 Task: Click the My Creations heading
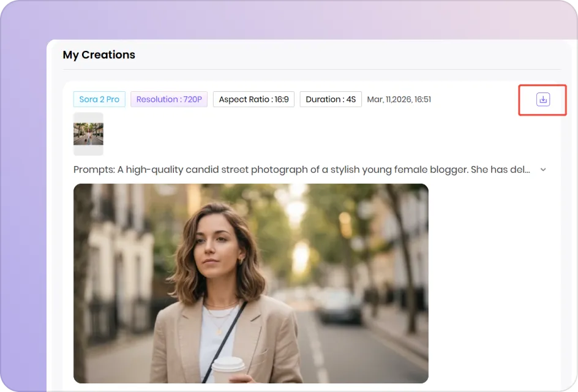[99, 55]
